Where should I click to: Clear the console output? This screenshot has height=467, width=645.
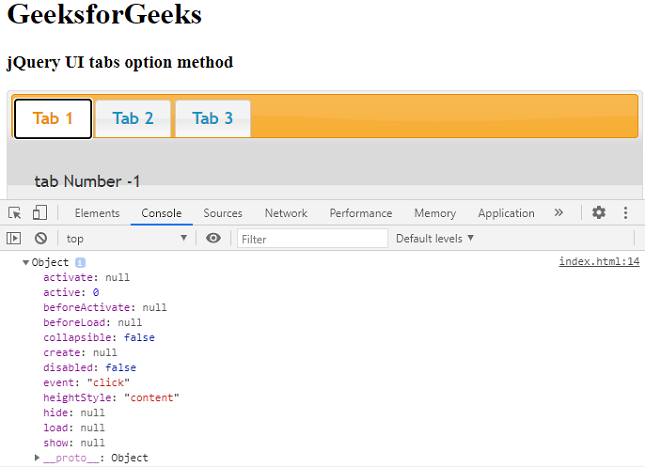tap(41, 239)
